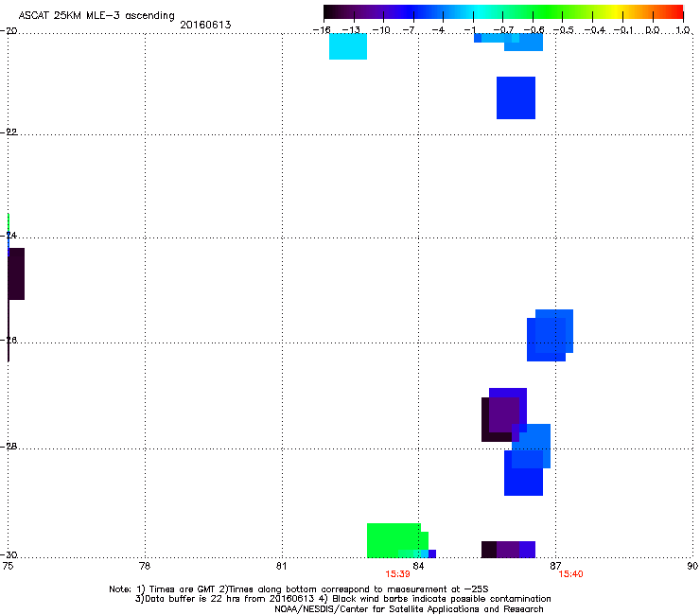Viewport: 700px width, 615px height.
Task: Click the 84 longitude axis label
Action: click(418, 566)
